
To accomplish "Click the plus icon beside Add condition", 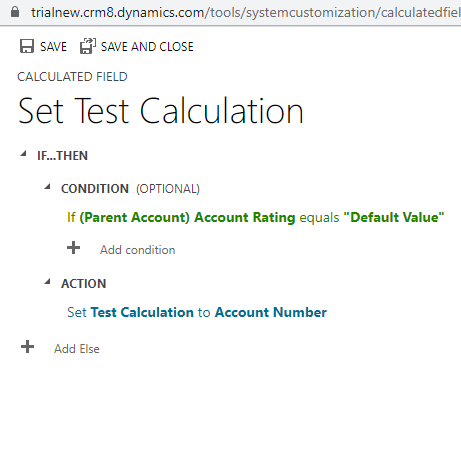I will point(73,248).
